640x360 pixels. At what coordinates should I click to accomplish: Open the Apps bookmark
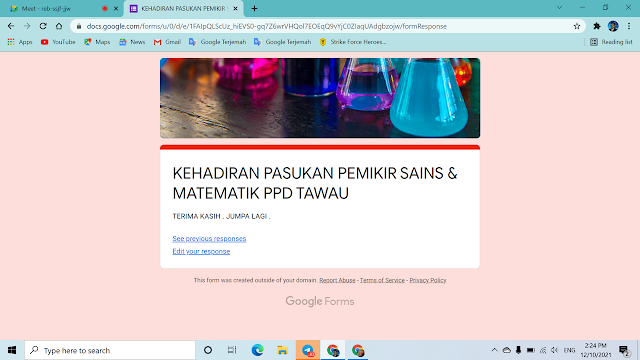click(20, 42)
